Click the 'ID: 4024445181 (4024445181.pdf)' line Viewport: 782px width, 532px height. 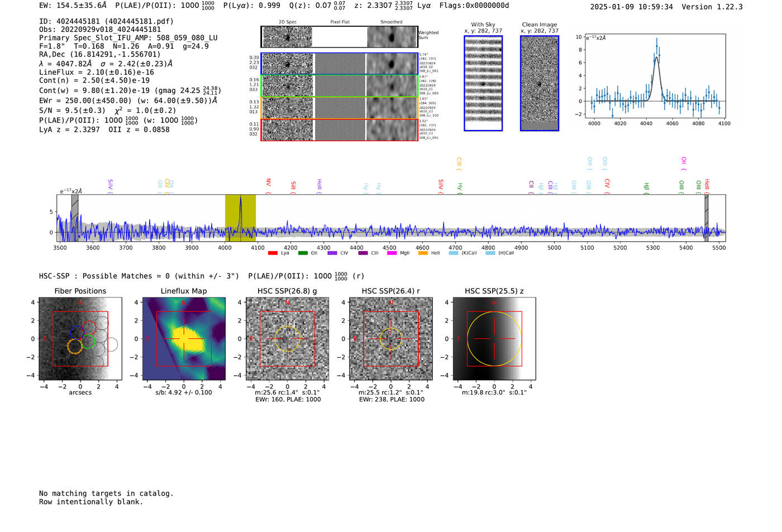[x=107, y=21]
